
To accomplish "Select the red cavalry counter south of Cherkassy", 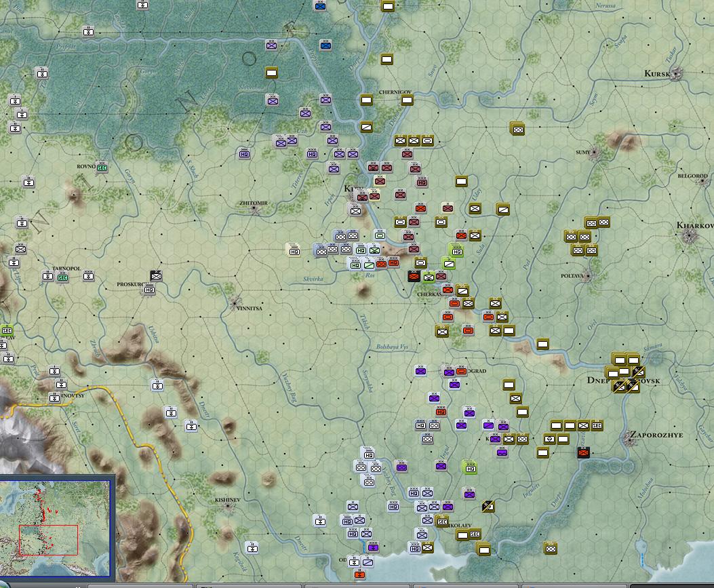I will (447, 315).
